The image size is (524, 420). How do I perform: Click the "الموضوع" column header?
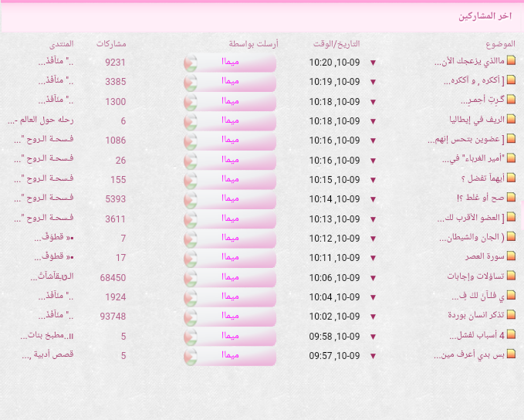500,44
